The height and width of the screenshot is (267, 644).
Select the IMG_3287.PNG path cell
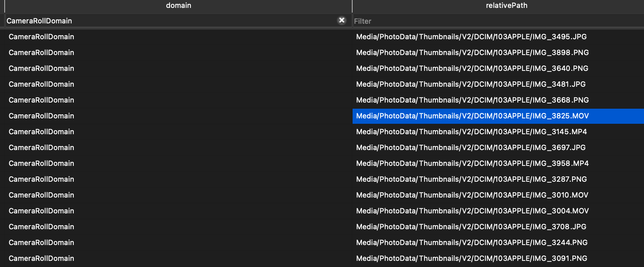click(x=471, y=179)
